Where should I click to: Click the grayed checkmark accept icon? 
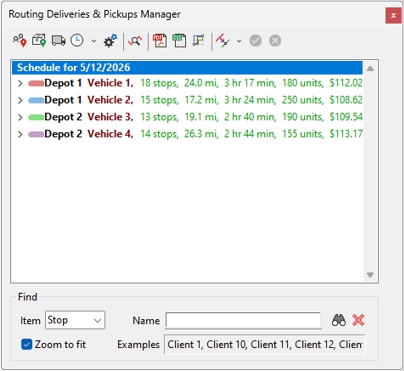point(256,41)
